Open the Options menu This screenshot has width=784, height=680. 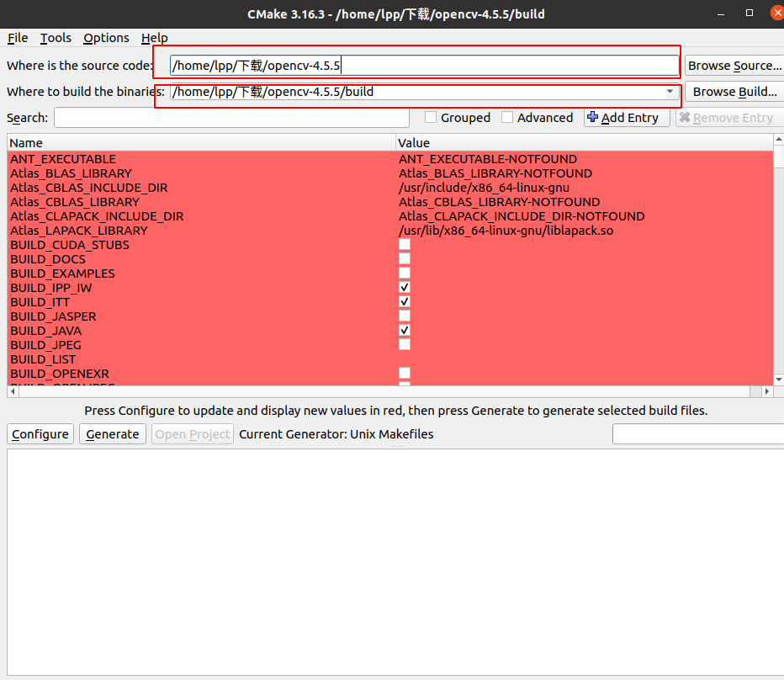(x=106, y=38)
